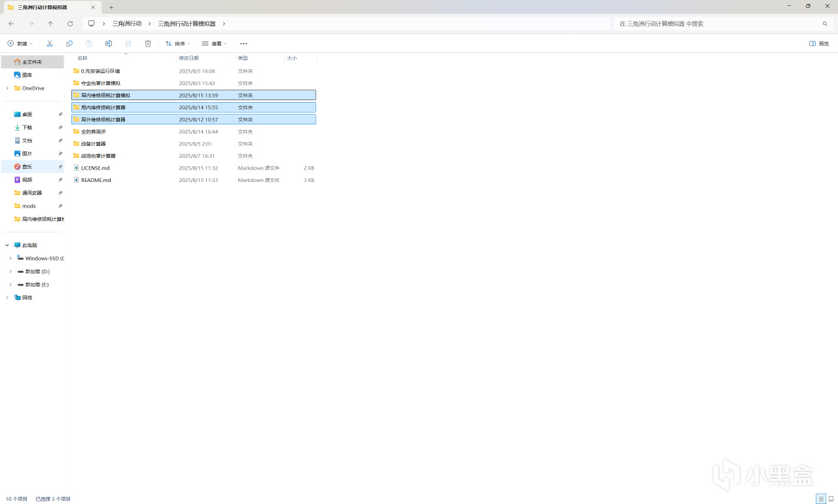Click README.md file icon
This screenshot has height=504, width=838.
[x=76, y=180]
